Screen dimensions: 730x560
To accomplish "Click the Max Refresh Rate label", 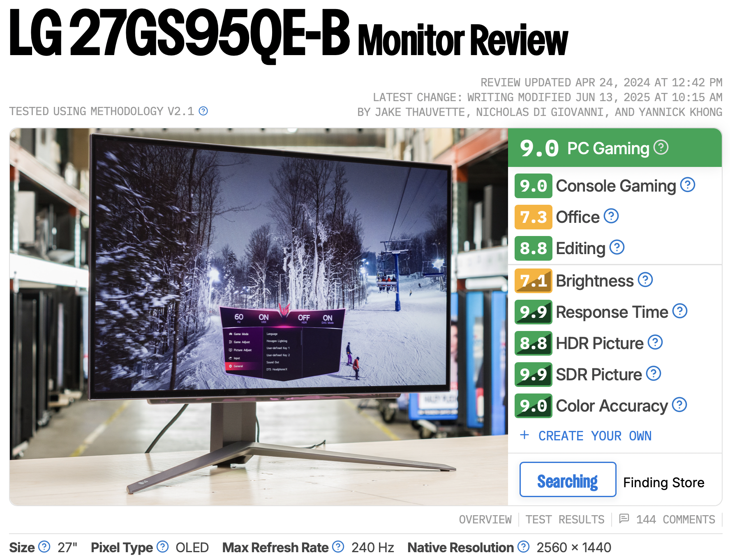I will pyautogui.click(x=275, y=548).
